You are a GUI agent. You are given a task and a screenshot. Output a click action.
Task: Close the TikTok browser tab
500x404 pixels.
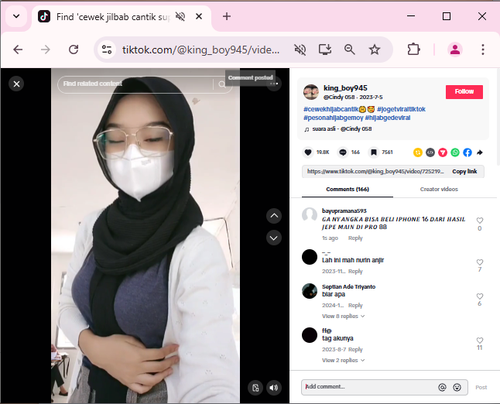point(199,16)
